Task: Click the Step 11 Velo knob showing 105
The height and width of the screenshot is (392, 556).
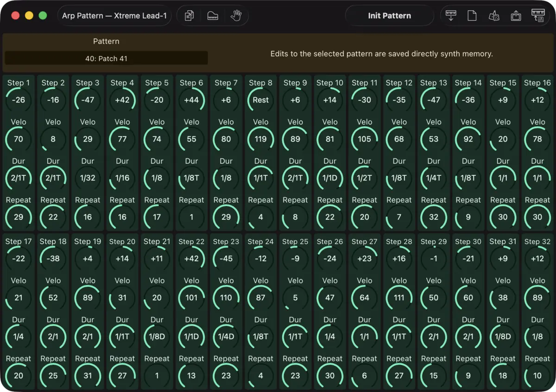Action: click(x=365, y=139)
